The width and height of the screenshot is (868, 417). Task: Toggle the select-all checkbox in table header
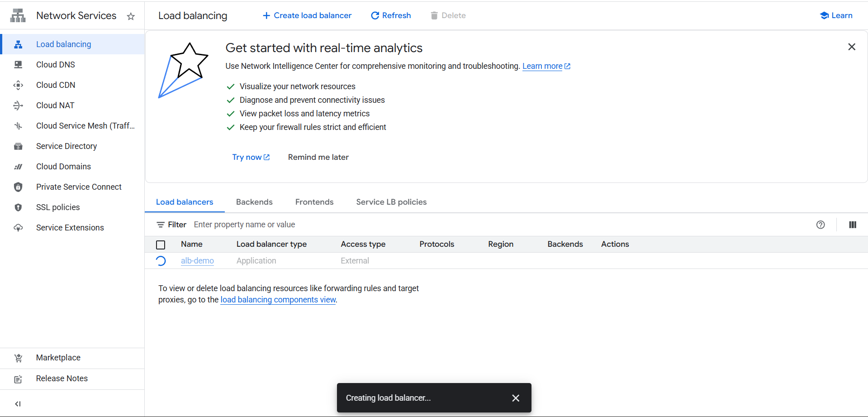161,244
